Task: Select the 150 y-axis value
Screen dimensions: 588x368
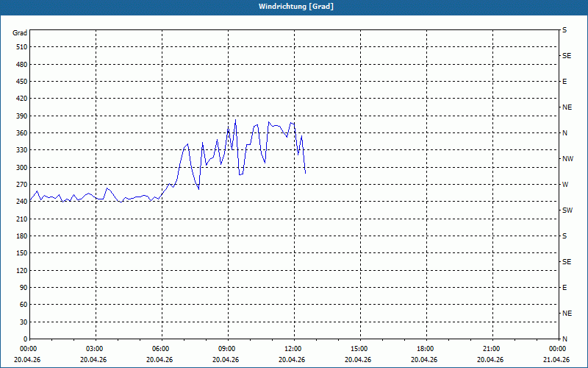Action: click(22, 253)
